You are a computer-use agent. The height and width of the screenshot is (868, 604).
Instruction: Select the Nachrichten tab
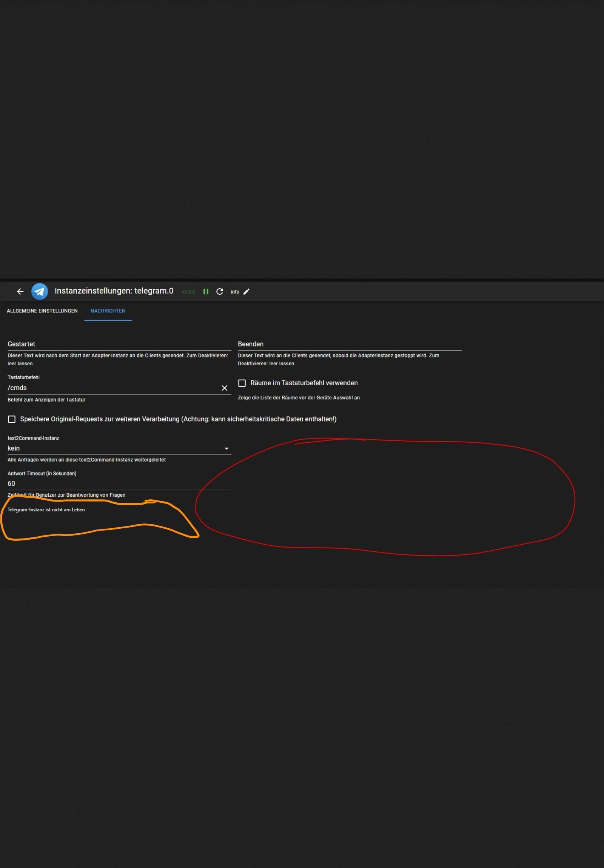pos(108,311)
